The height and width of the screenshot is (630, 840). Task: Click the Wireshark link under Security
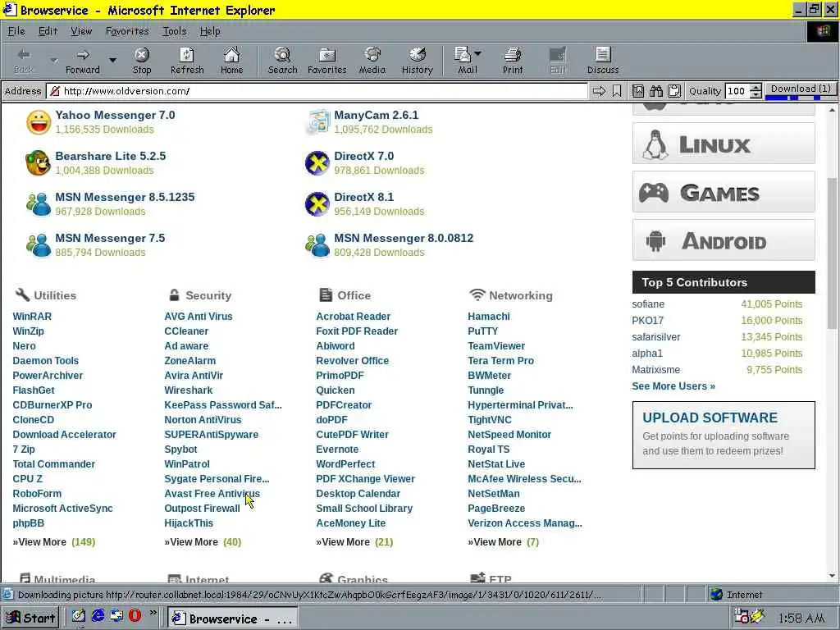point(188,390)
